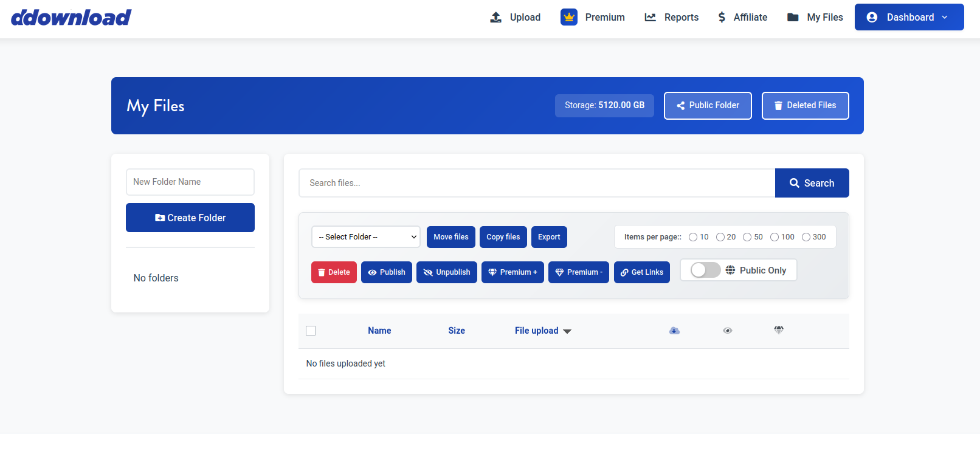The height and width of the screenshot is (451, 980).
Task: Click the views eye column icon
Action: 727,331
